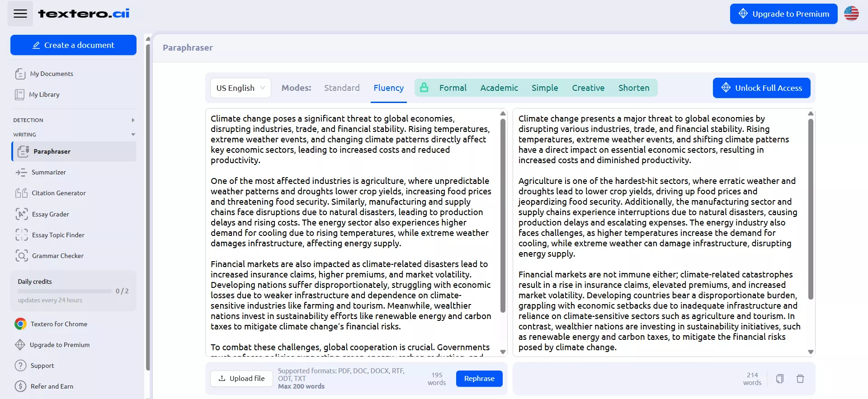Open the Essay Grader tool

tap(50, 214)
